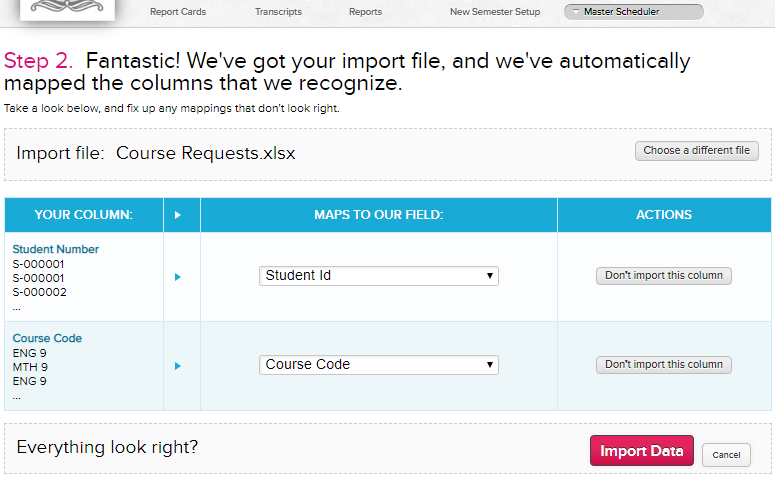Screen dimensions: 775x478
Task: Go to the Transcripts menu item
Action: click(x=278, y=12)
